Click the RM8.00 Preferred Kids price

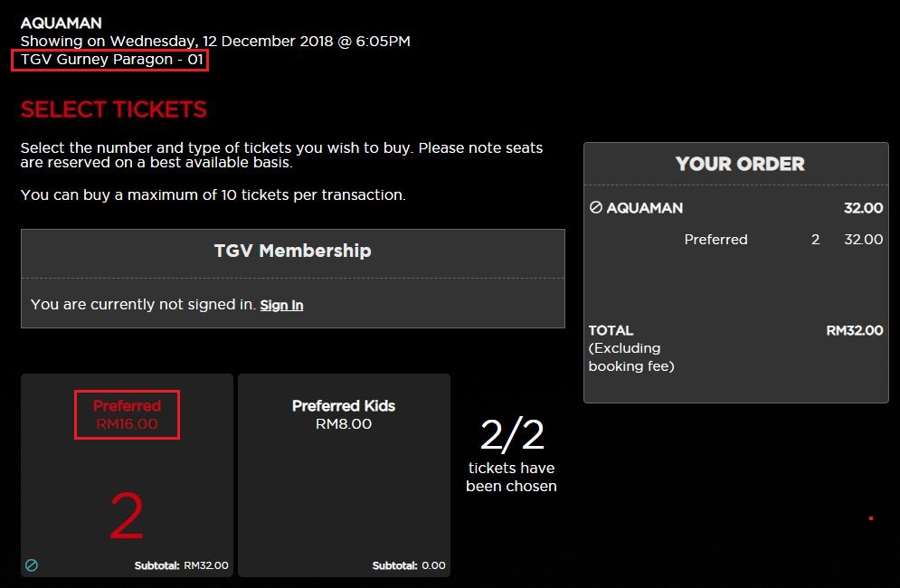pyautogui.click(x=344, y=424)
